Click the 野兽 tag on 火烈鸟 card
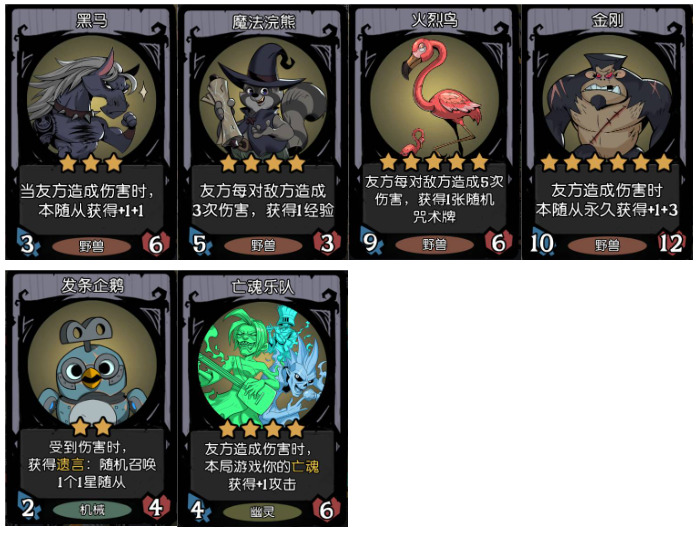The height and width of the screenshot is (533, 700). click(x=434, y=244)
